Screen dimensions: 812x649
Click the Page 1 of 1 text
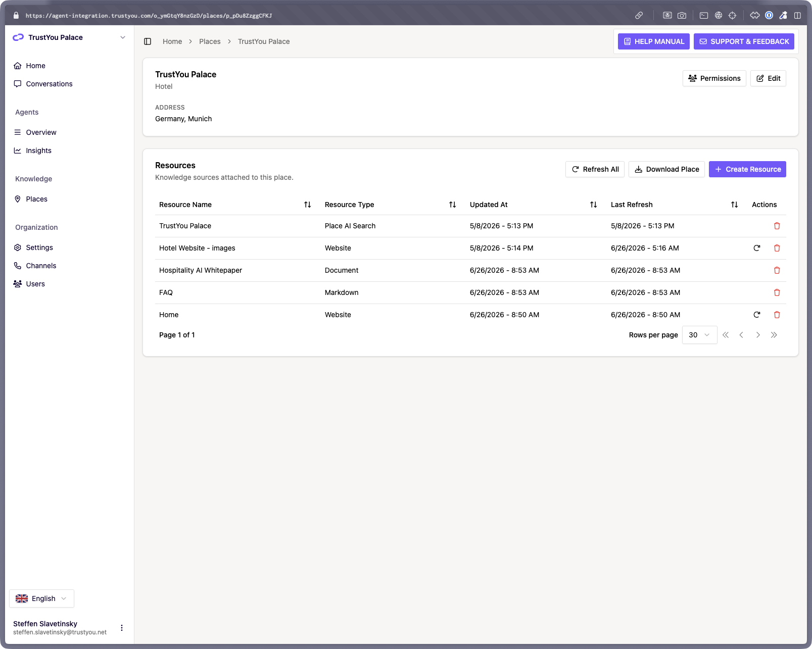pyautogui.click(x=177, y=335)
